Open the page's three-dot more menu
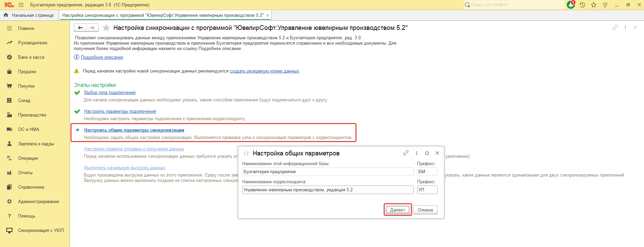Viewport: 644px width, 247px height. [x=625, y=28]
